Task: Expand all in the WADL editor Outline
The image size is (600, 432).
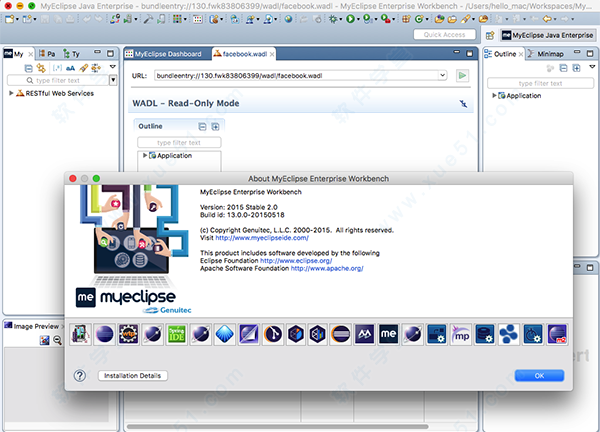Action: tap(215, 127)
